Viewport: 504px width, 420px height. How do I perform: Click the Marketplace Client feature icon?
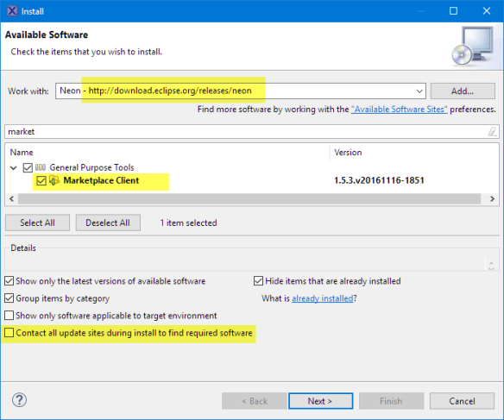pyautogui.click(x=54, y=180)
